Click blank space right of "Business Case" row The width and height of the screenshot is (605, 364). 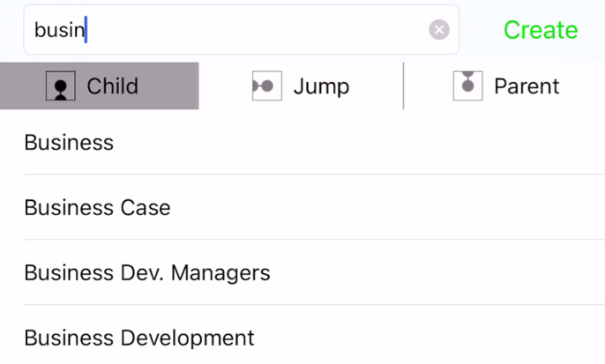tap(397, 208)
